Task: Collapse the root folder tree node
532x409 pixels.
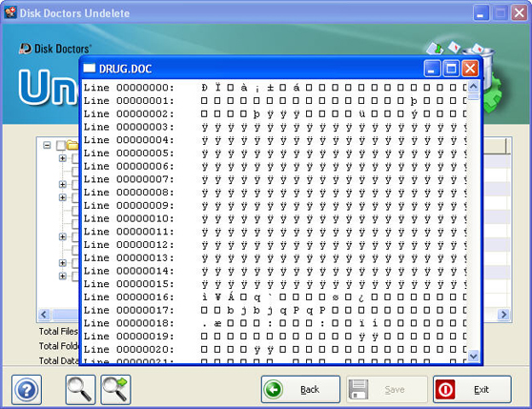Action: pyautogui.click(x=47, y=146)
